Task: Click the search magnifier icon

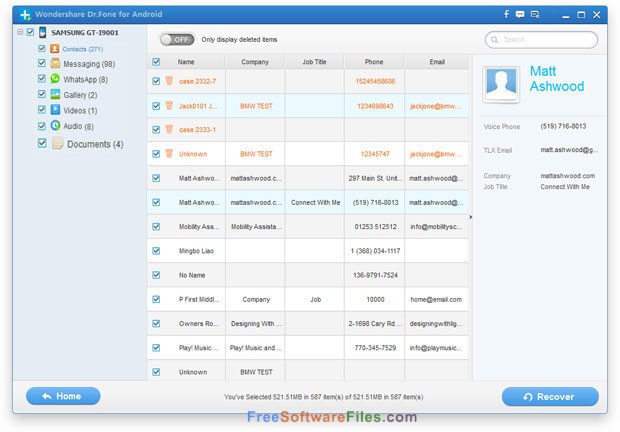Action: (494, 40)
